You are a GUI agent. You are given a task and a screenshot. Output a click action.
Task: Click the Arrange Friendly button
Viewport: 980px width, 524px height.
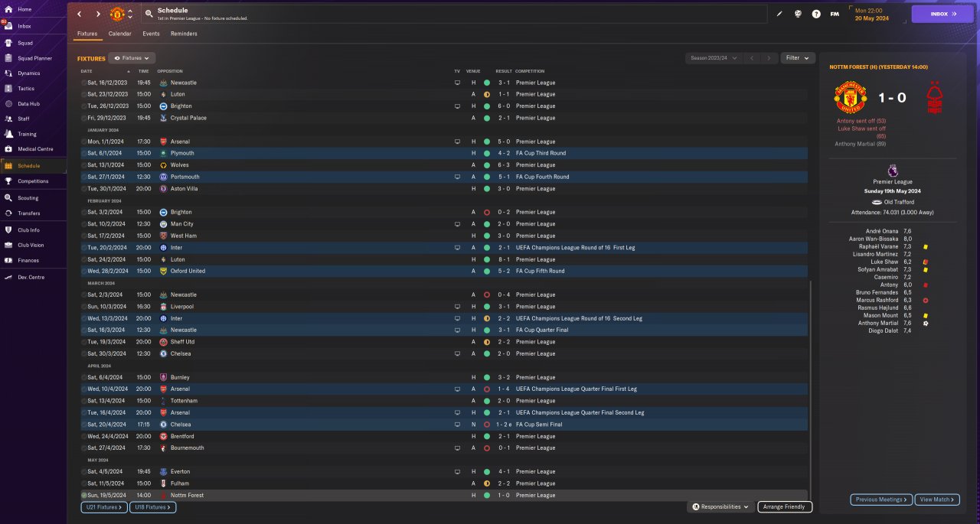785,506
